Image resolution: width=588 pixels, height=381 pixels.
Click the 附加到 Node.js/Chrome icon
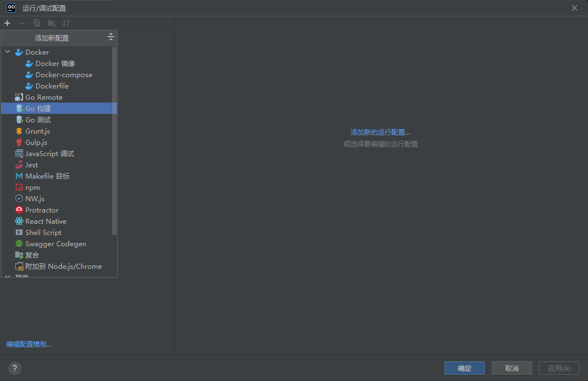19,267
